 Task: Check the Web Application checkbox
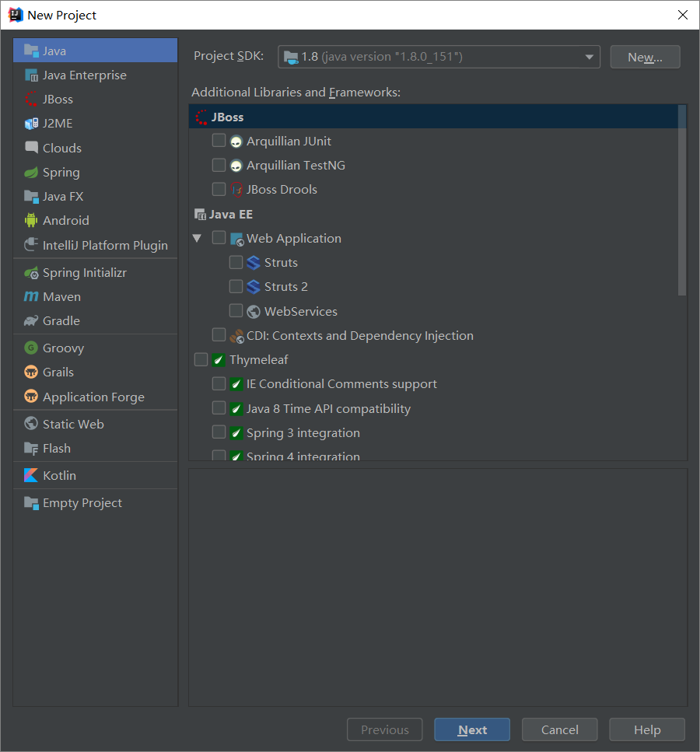point(219,237)
